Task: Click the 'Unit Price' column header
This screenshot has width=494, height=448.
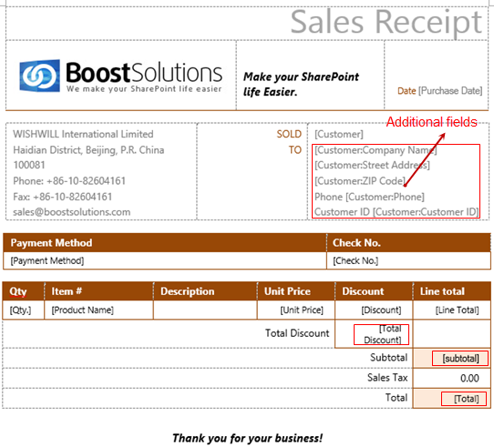Action: [x=296, y=291]
